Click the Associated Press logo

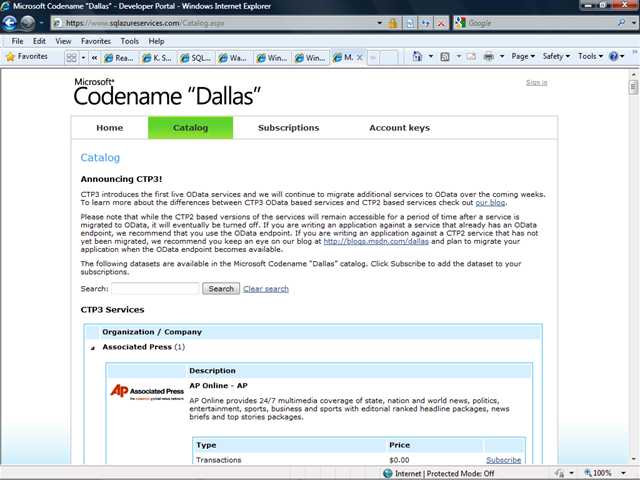(147, 392)
